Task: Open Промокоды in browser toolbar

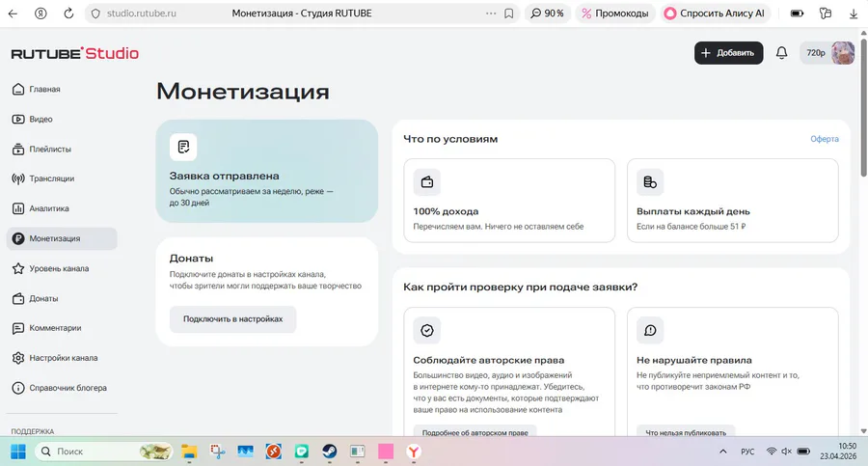Action: click(615, 14)
